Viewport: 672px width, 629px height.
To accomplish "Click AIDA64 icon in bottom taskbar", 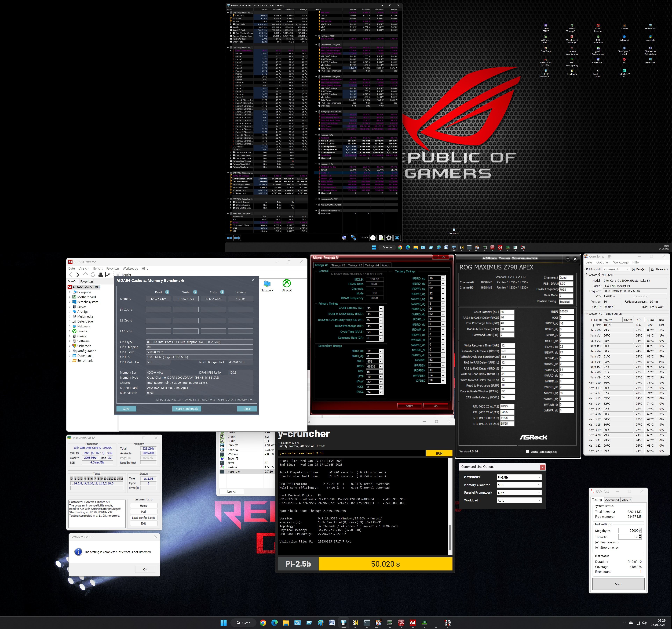I will (x=412, y=623).
